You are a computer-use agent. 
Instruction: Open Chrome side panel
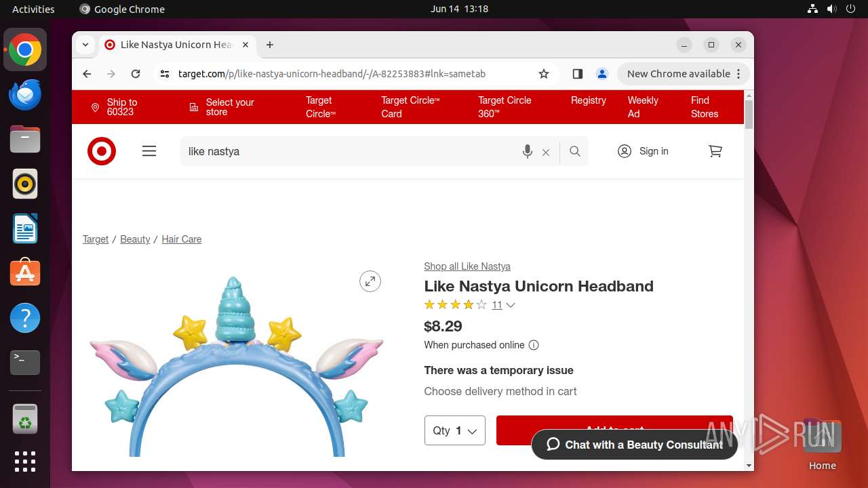578,74
